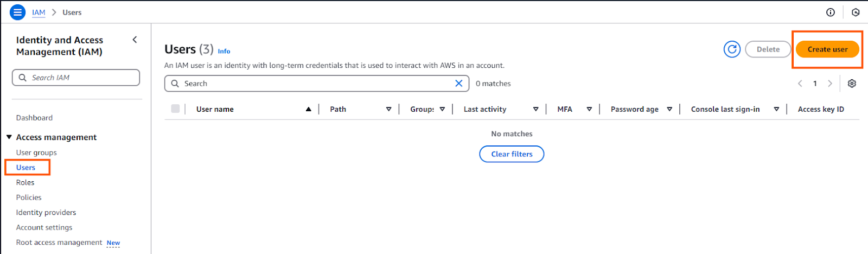Viewport: 868px width, 254px height.
Task: Click the IAM breadcrumb link
Action: (39, 12)
